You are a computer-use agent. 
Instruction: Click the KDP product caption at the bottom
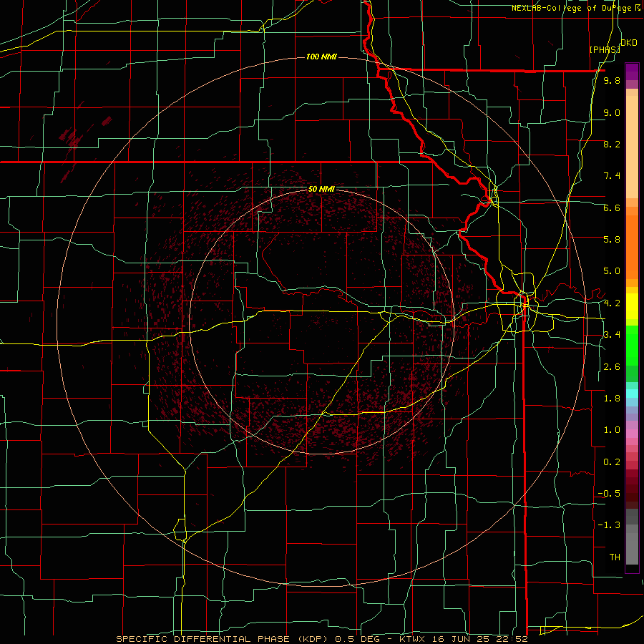point(322,639)
